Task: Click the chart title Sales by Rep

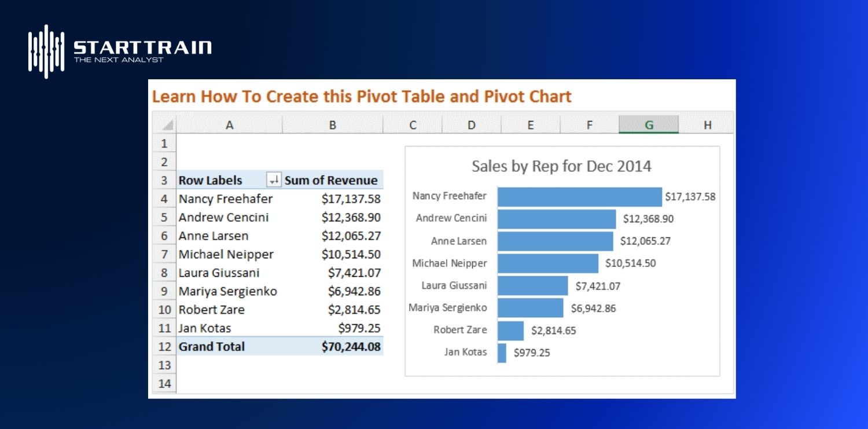Action: (561, 167)
